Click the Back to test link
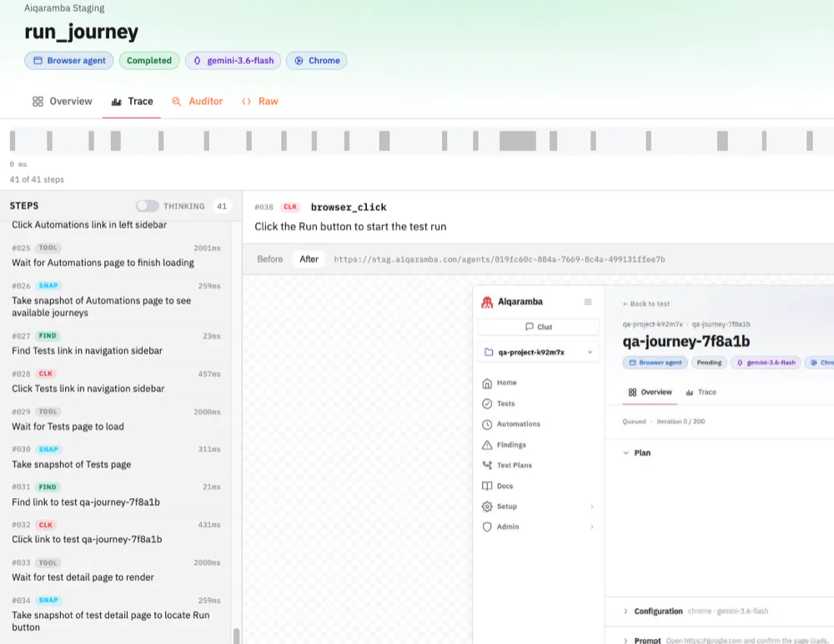 point(646,304)
